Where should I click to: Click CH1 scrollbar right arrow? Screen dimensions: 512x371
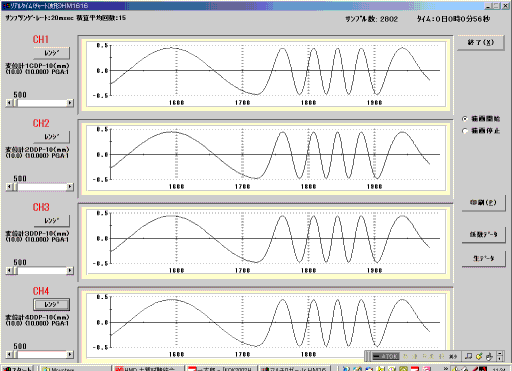pyautogui.click(x=70, y=103)
